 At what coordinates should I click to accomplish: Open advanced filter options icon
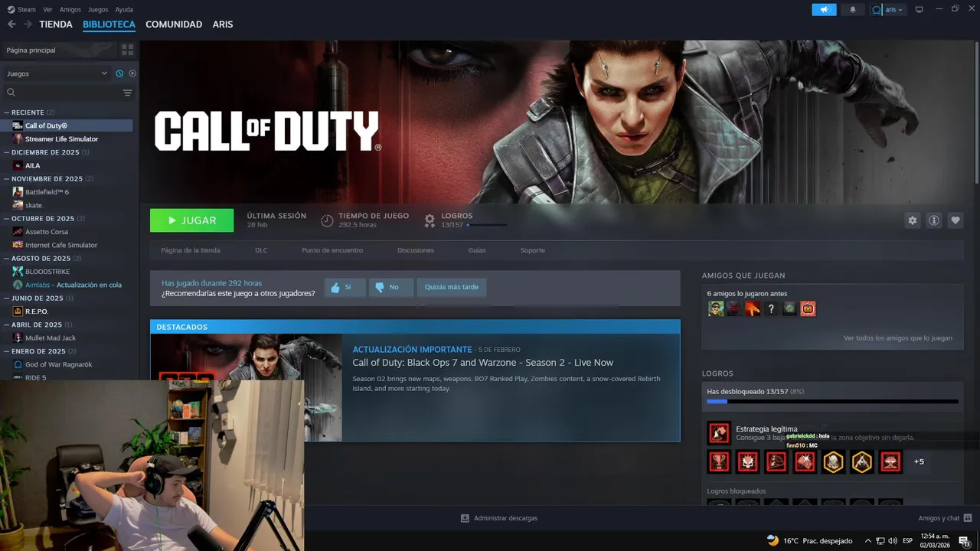tap(128, 93)
